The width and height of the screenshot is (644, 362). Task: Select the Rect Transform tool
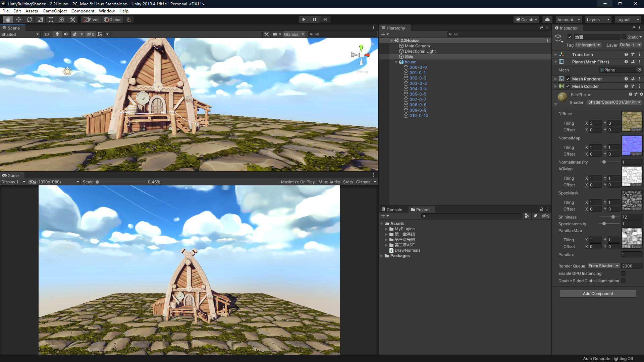coord(51,19)
